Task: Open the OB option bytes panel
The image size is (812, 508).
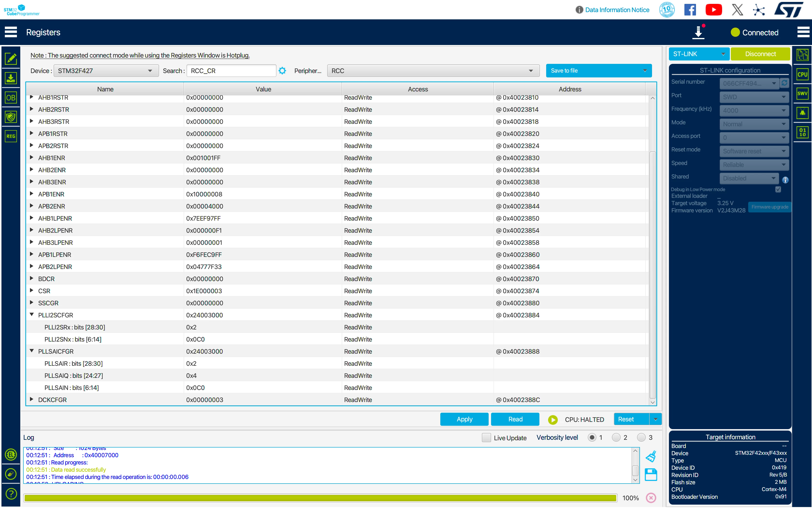Action: pyautogui.click(x=11, y=97)
